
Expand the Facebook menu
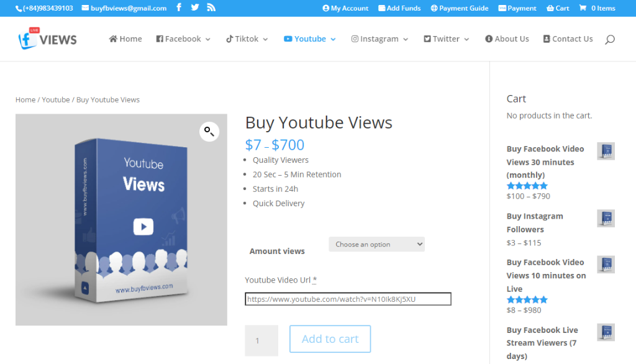[x=183, y=39]
